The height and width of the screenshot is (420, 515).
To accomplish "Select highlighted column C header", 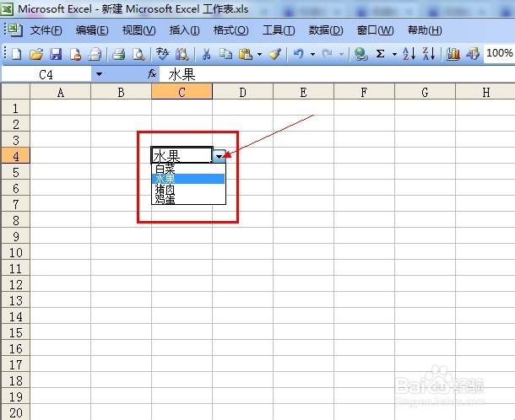I will point(182,92).
